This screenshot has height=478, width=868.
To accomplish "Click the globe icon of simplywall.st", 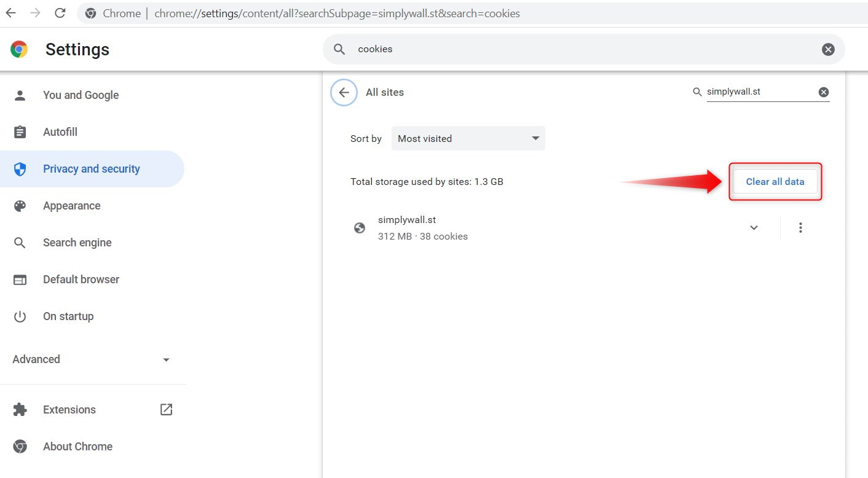I will click(360, 228).
